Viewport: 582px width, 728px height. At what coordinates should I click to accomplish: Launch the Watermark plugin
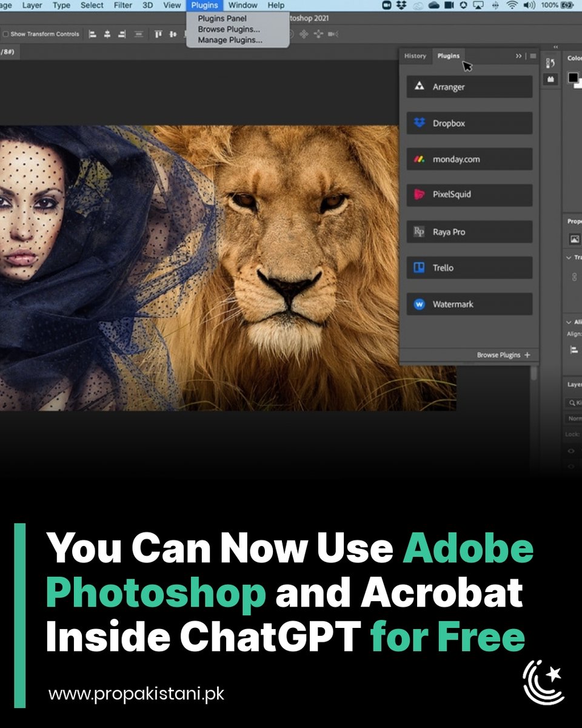pos(469,304)
